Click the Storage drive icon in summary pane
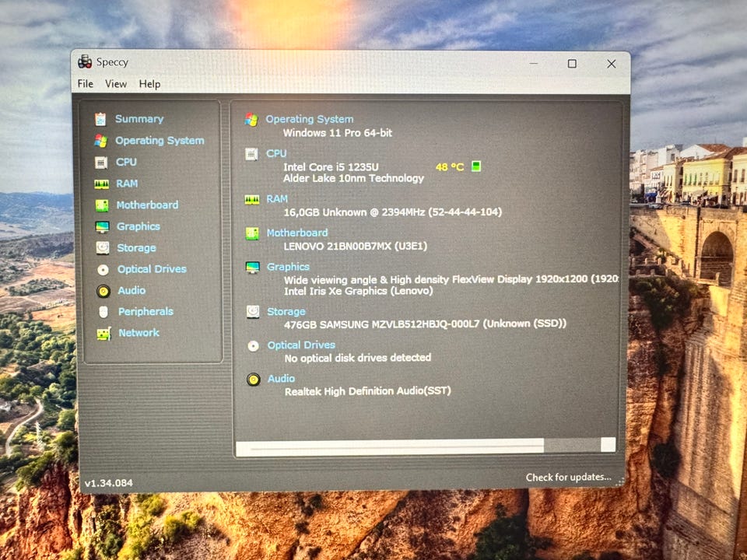This screenshot has height=560, width=747. point(253,312)
